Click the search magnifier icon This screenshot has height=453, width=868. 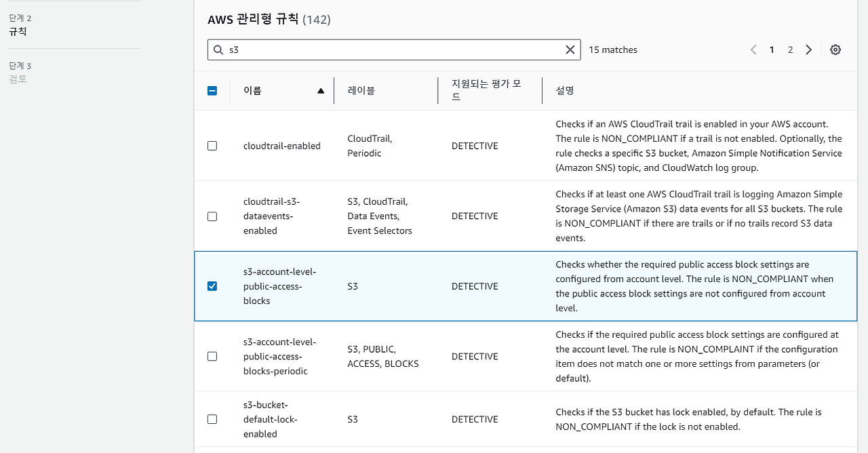coord(218,50)
